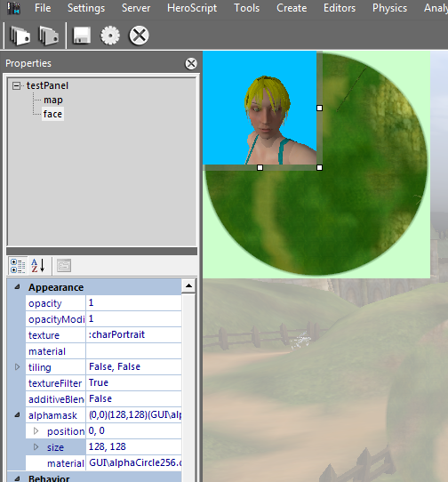Edit the texture value :charPortrait
Viewport: 448px width, 482px height.
click(x=133, y=335)
